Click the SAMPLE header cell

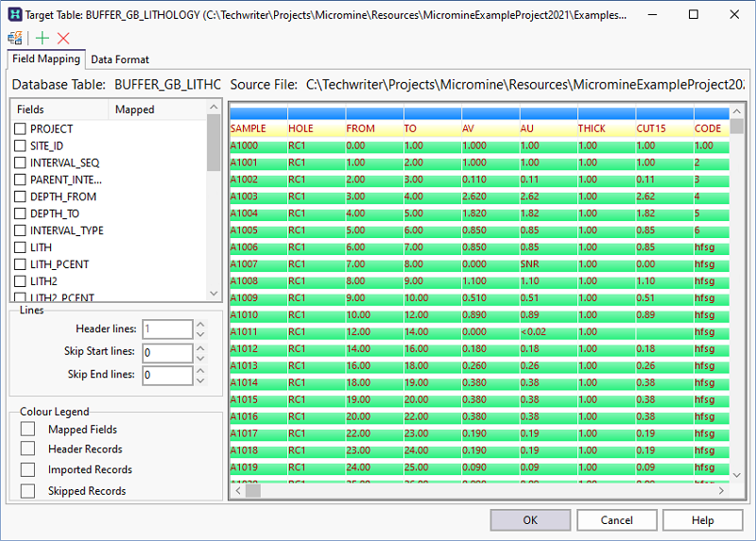tap(258, 128)
